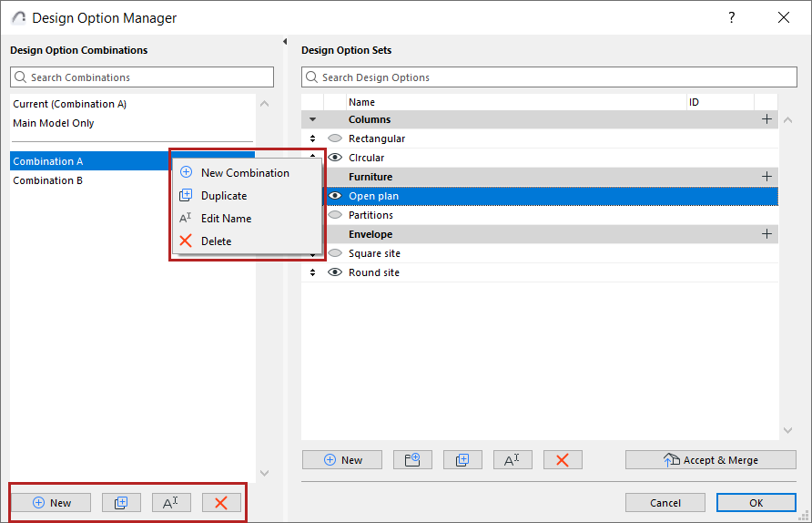Image resolution: width=812 pixels, height=523 pixels.
Task: Click in the Search Combinations field
Action: coord(142,77)
